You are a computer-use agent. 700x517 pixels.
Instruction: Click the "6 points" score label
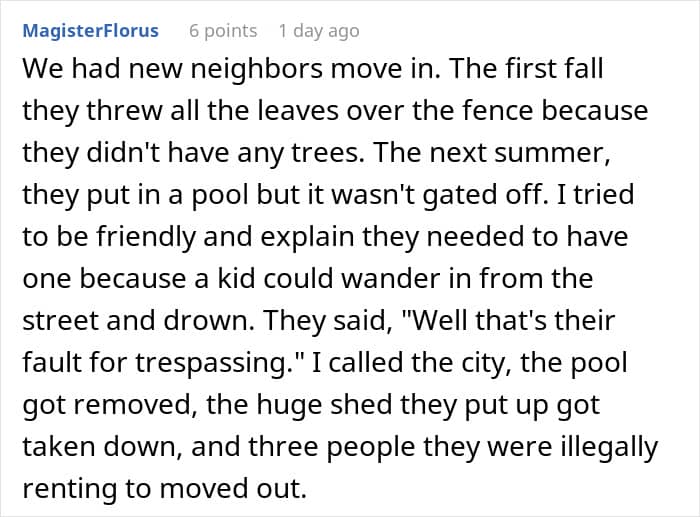click(x=223, y=31)
